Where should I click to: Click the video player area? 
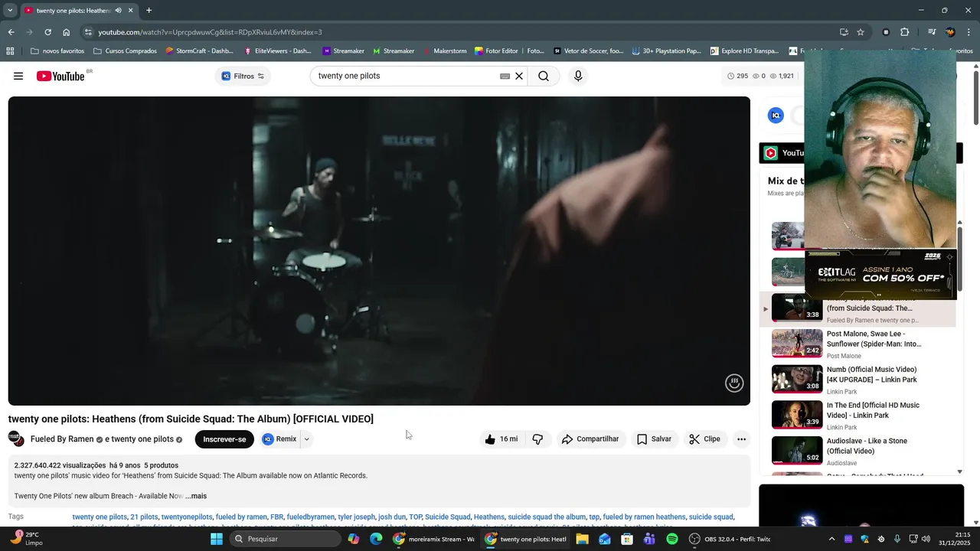click(x=379, y=251)
